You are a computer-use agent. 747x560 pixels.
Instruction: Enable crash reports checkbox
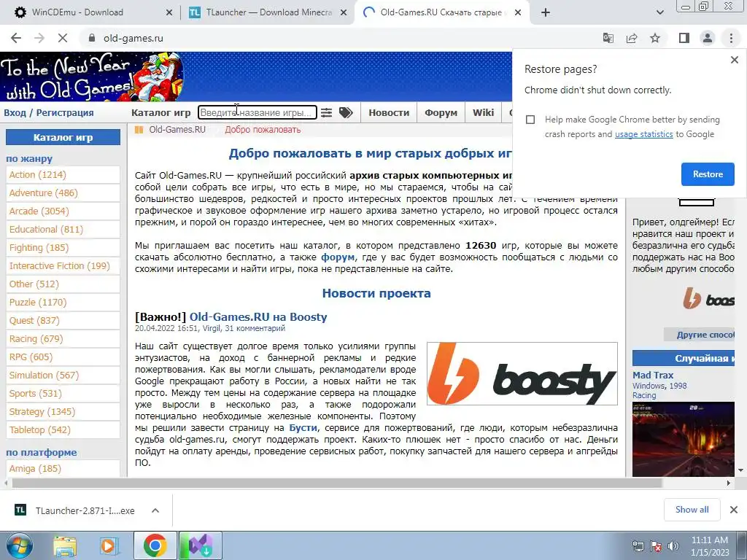click(530, 120)
